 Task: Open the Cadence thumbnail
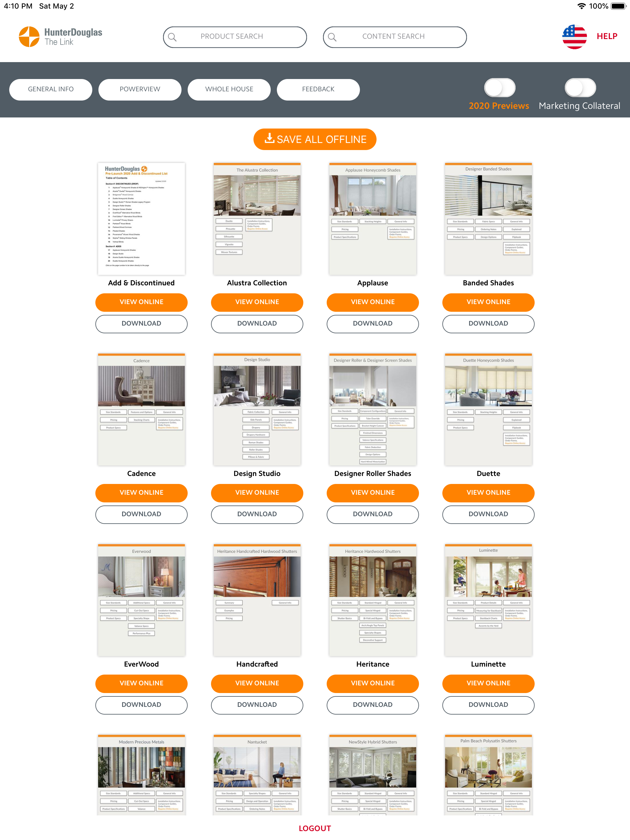(x=142, y=409)
